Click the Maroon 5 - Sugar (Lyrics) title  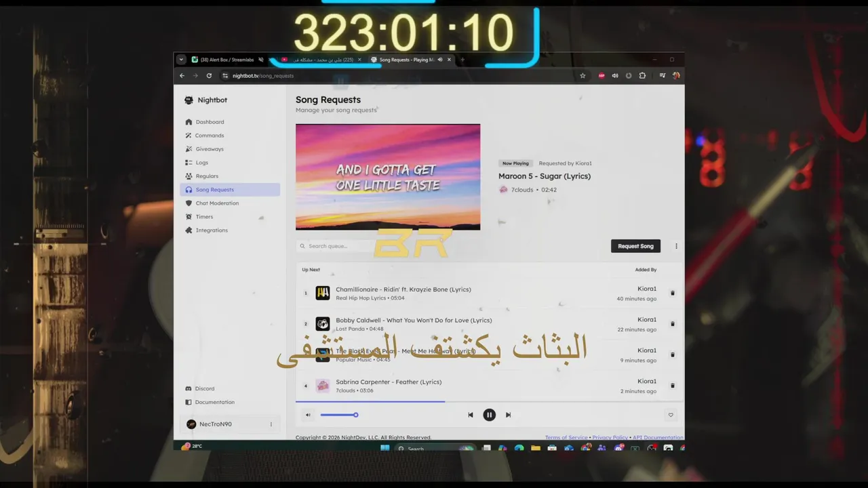(545, 176)
